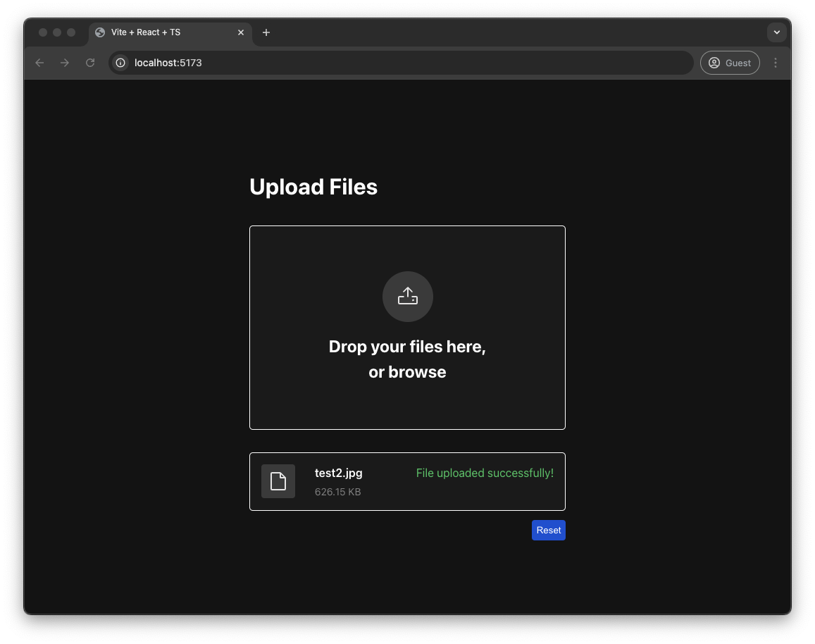Expand the tab overview chevron at top right
This screenshot has height=644, width=815.
point(777,32)
